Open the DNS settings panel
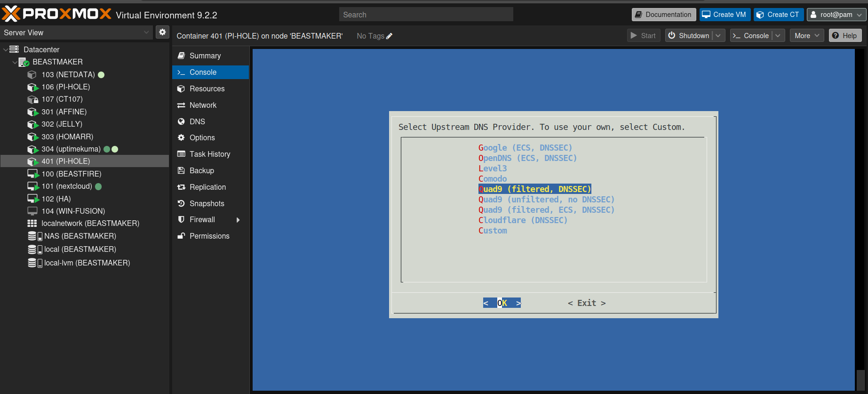 pos(210,121)
